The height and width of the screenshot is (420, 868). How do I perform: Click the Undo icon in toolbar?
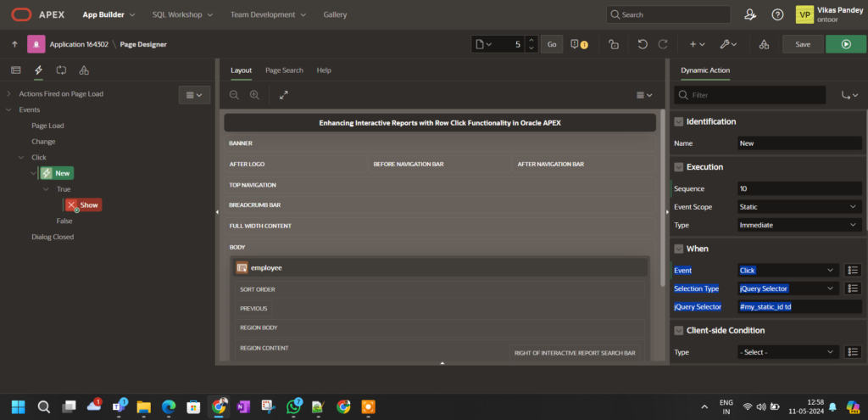click(643, 44)
